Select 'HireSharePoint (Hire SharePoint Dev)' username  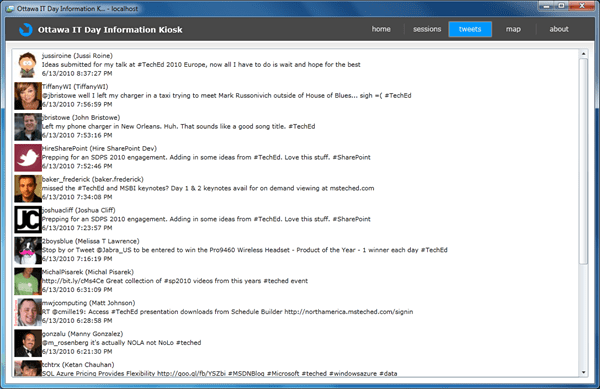coord(99,148)
